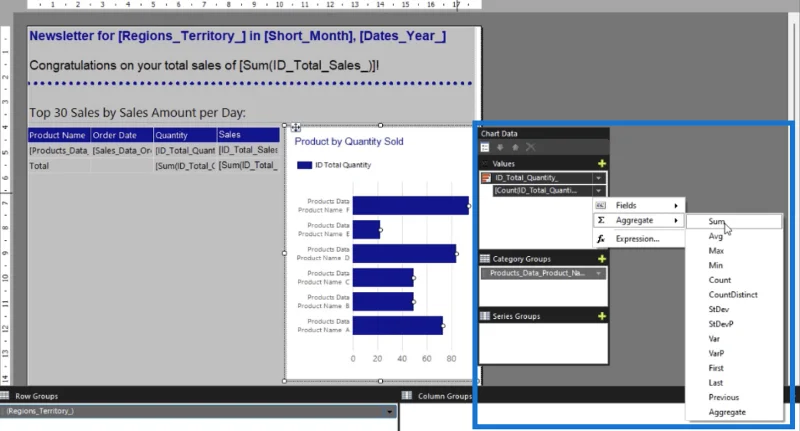The width and height of the screenshot is (800, 431).
Task: Add a category group with plus icon
Action: [x=602, y=259]
